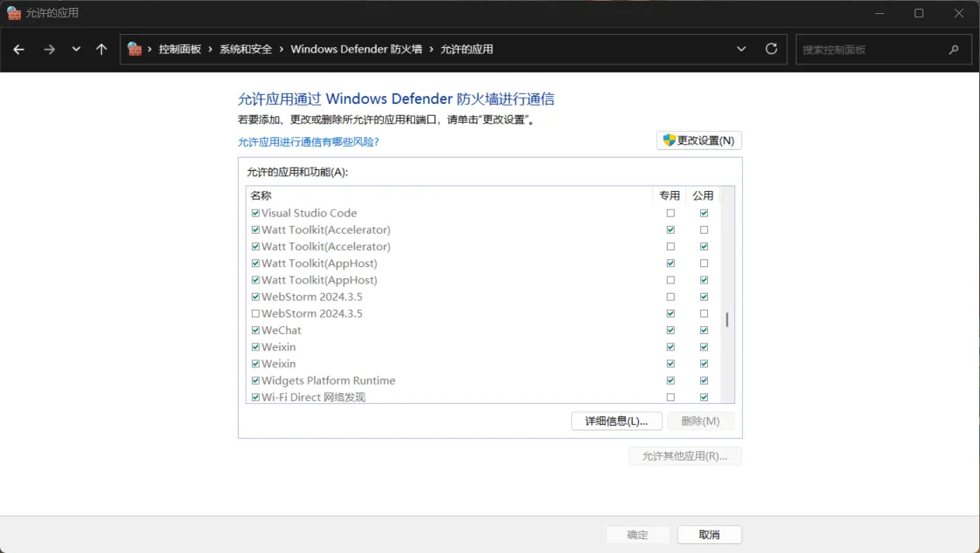The image size is (980, 553).
Task: Maximize the 允许的应用 window
Action: pos(919,13)
